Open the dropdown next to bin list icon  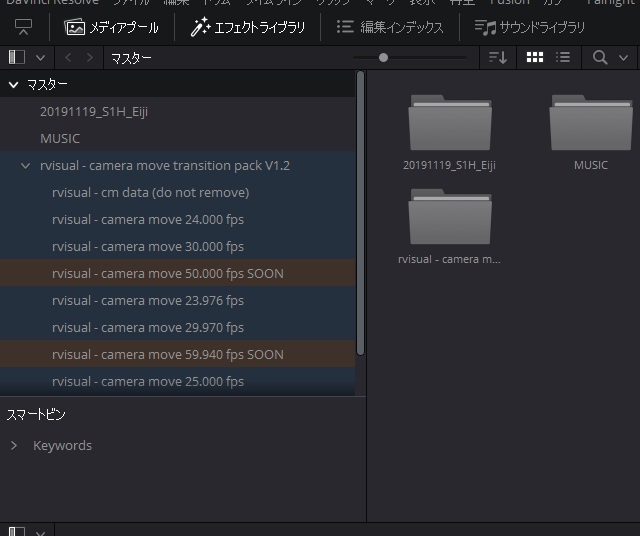click(40, 58)
